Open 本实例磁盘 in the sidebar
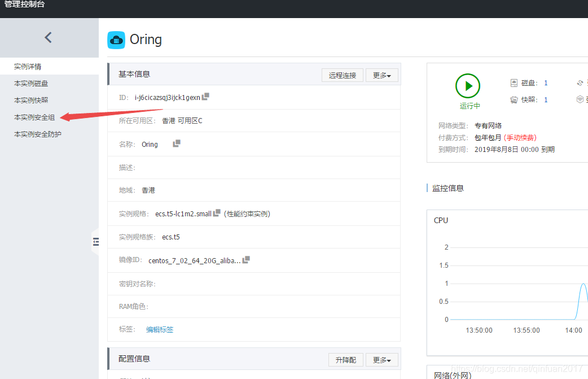 click(31, 83)
